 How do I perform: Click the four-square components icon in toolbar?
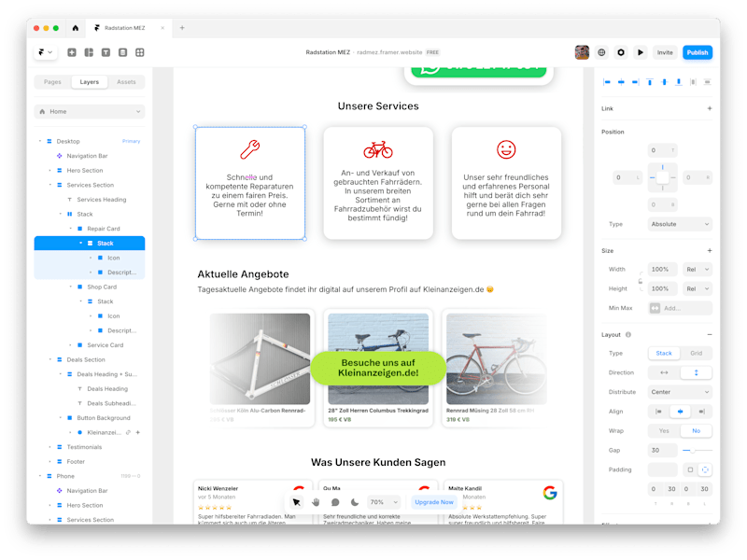point(139,52)
